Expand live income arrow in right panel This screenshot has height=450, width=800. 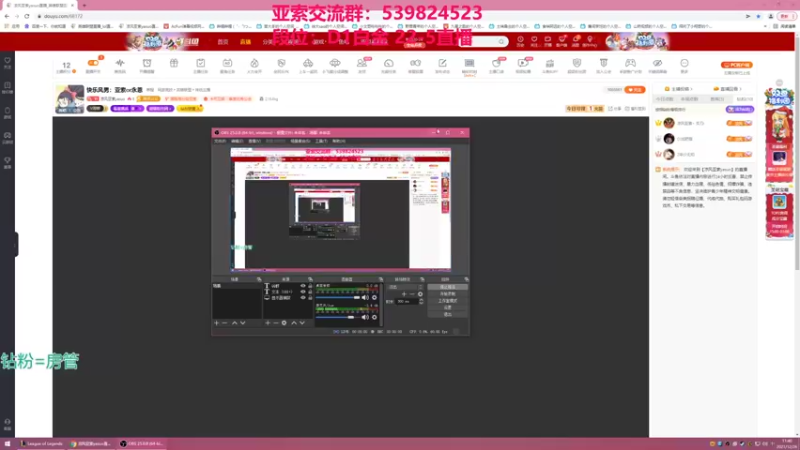pyautogui.click(x=740, y=89)
